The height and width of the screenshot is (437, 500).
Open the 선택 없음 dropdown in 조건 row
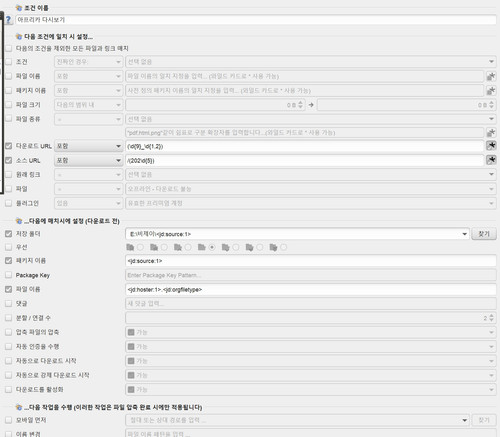(x=311, y=62)
